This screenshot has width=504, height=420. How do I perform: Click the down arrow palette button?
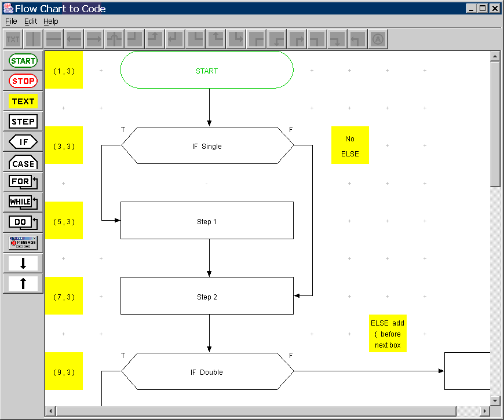click(x=23, y=263)
